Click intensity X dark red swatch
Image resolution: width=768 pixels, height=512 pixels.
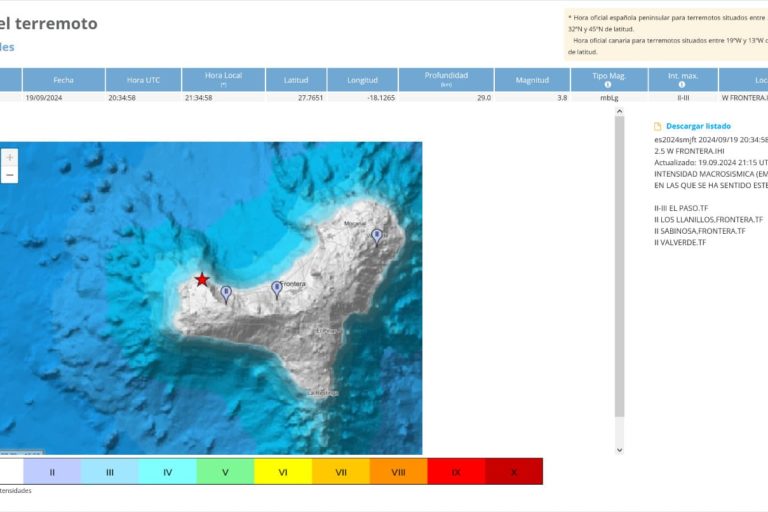tap(514, 472)
